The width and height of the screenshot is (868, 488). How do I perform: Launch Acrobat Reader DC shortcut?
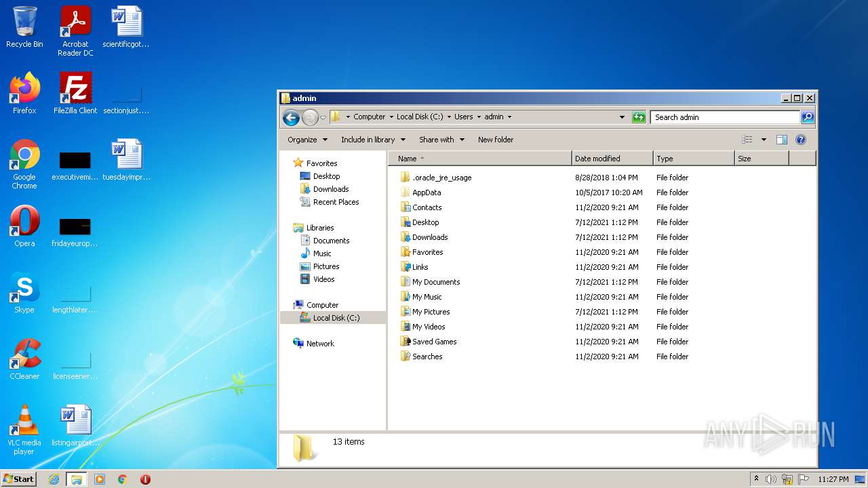(x=75, y=31)
